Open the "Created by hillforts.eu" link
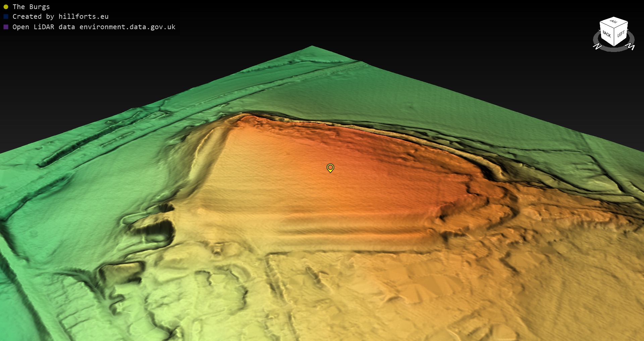Viewport: 644px width, 341px height. (60, 16)
